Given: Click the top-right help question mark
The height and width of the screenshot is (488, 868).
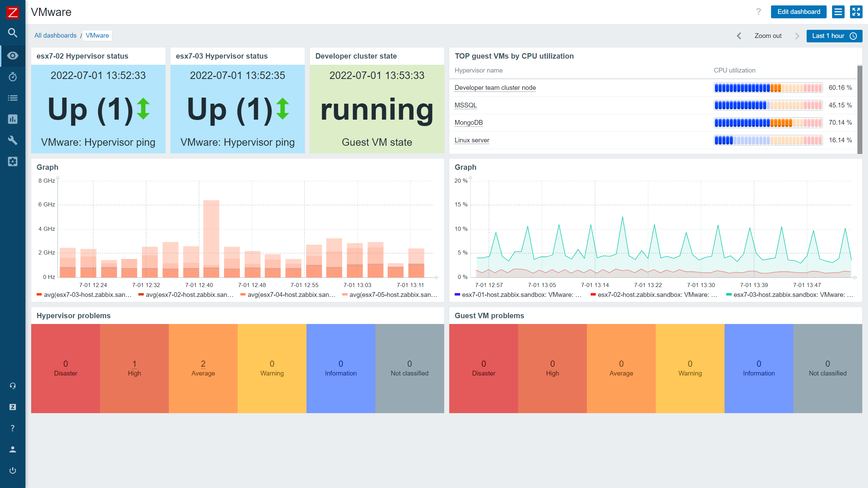Looking at the screenshot, I should 758,12.
